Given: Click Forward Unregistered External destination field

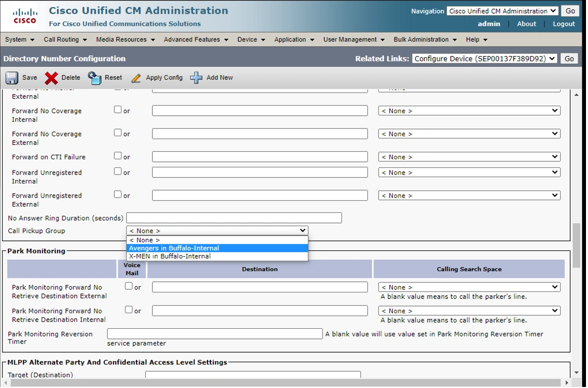Looking at the screenshot, I should click(260, 195).
